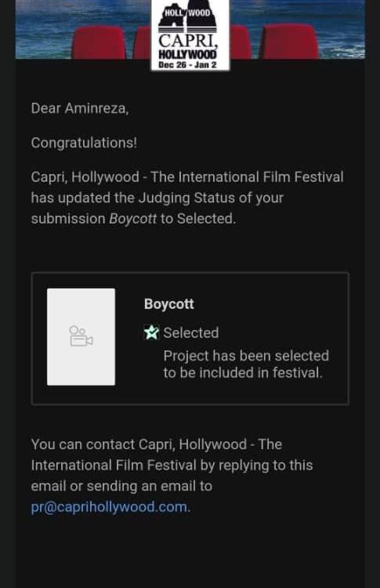Click the camera placeholder icon in poster
This screenshot has height=588, width=380.
[81, 336]
